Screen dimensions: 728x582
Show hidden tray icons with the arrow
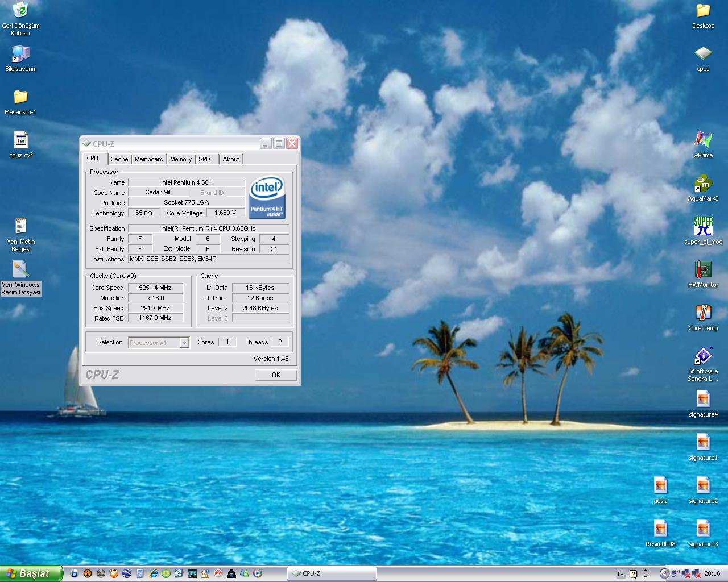click(x=664, y=573)
